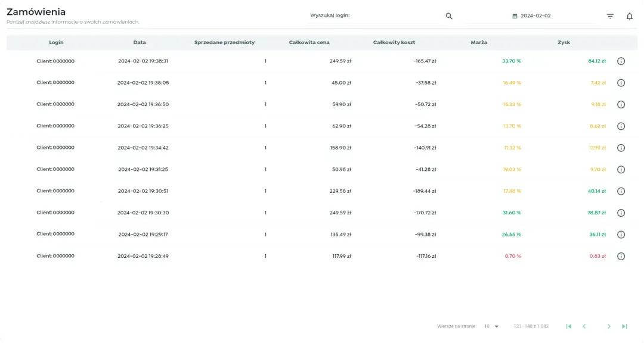
Task: View info for order with 0.70 % margin
Action: coord(621,256)
